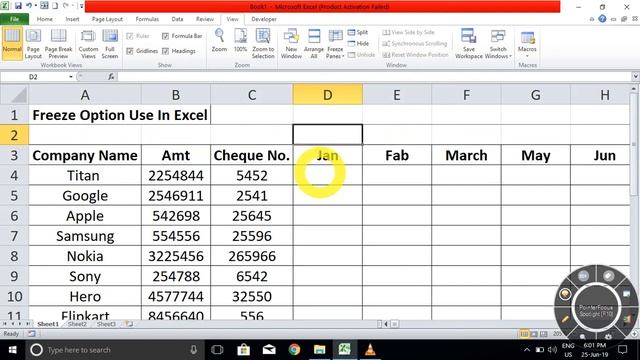The width and height of the screenshot is (640, 360).
Task: Open Microsoft Store from taskbar
Action: (x=243, y=350)
